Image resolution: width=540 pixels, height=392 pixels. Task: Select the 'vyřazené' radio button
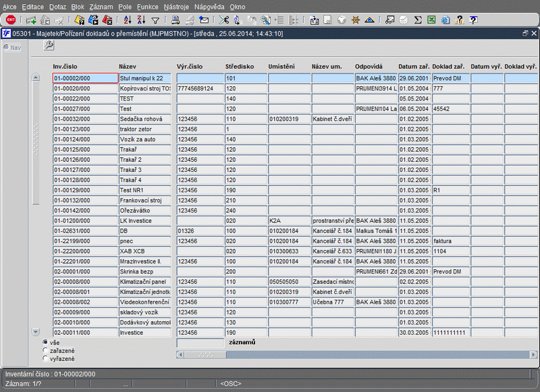pyautogui.click(x=45, y=358)
